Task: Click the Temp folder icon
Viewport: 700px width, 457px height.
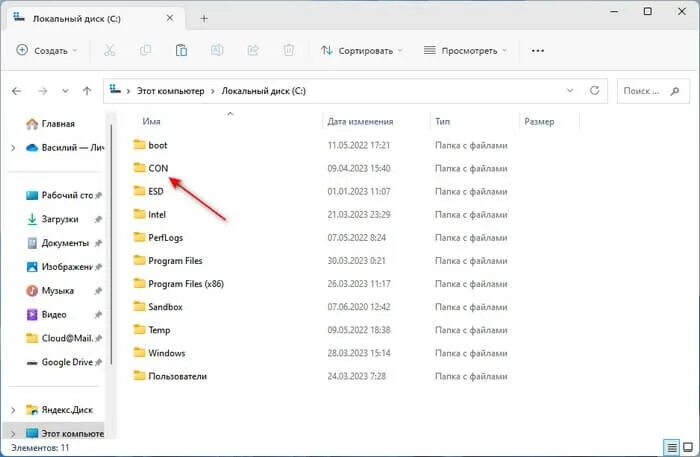Action: pos(140,330)
